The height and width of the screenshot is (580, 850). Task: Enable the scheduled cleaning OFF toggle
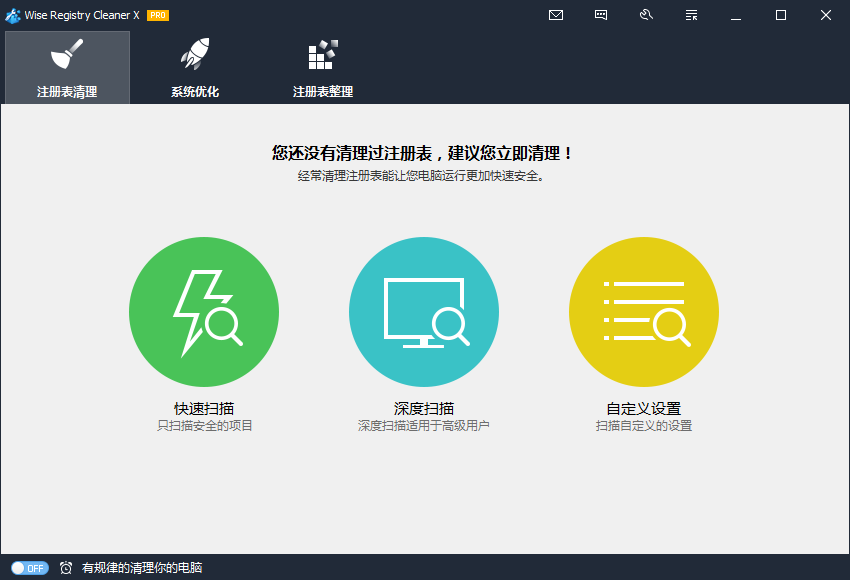tap(30, 567)
